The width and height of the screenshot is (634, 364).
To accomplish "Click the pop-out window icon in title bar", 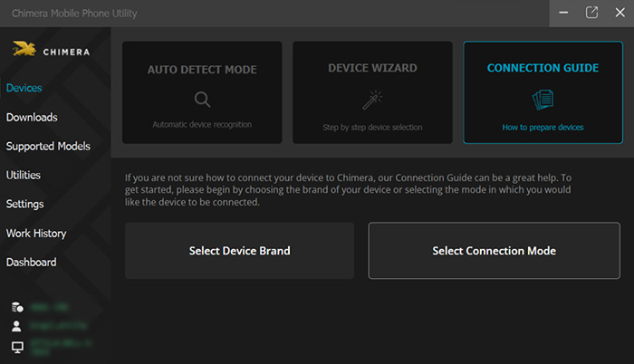I will click(591, 13).
